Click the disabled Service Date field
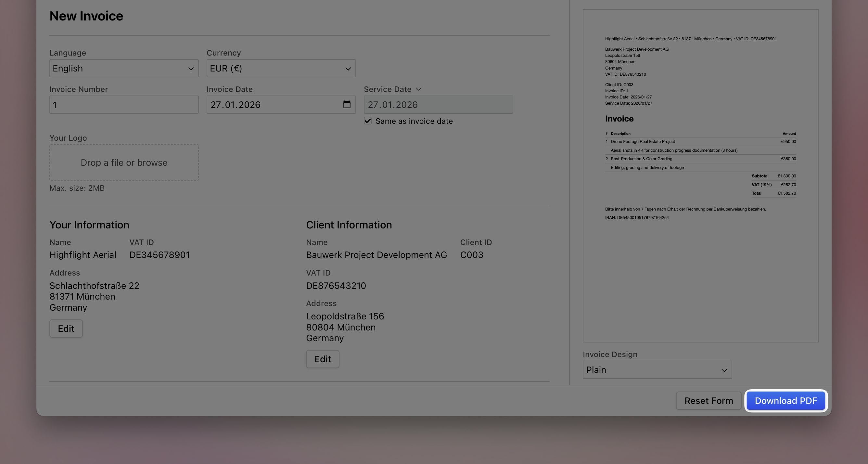The height and width of the screenshot is (464, 868). click(x=438, y=104)
